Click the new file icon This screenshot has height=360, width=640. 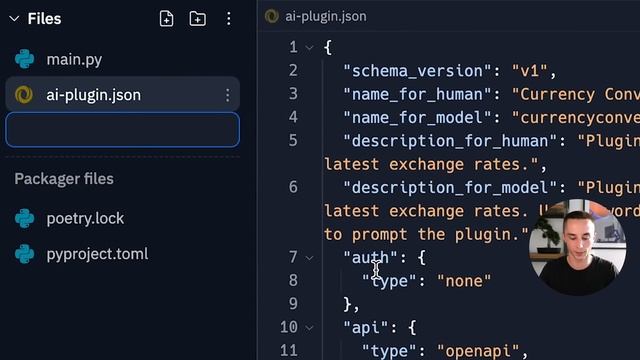(x=166, y=19)
